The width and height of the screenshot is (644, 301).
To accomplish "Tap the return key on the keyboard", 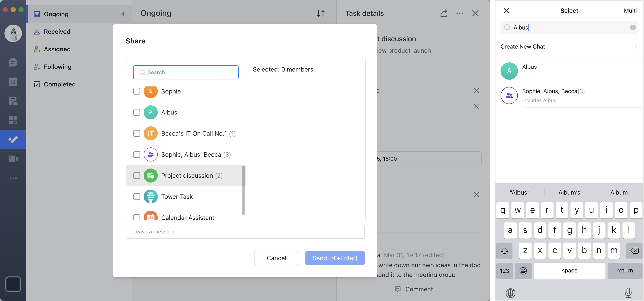I will [625, 271].
